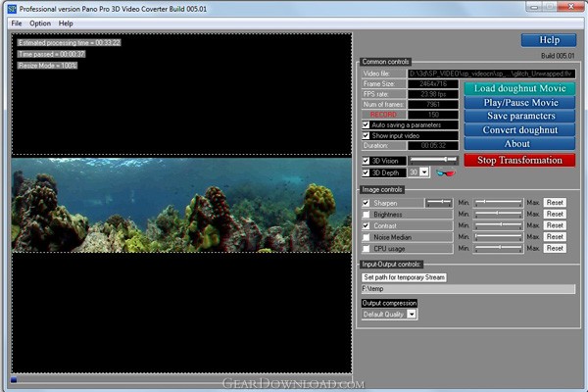Reset the Contrast setting
Screen dimensions: 588x392
coord(555,225)
